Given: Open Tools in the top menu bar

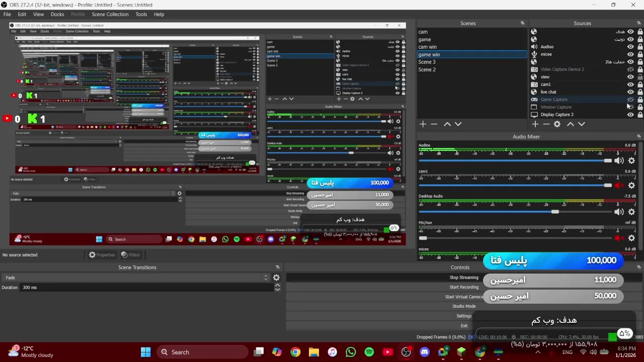Looking at the screenshot, I should (x=141, y=14).
